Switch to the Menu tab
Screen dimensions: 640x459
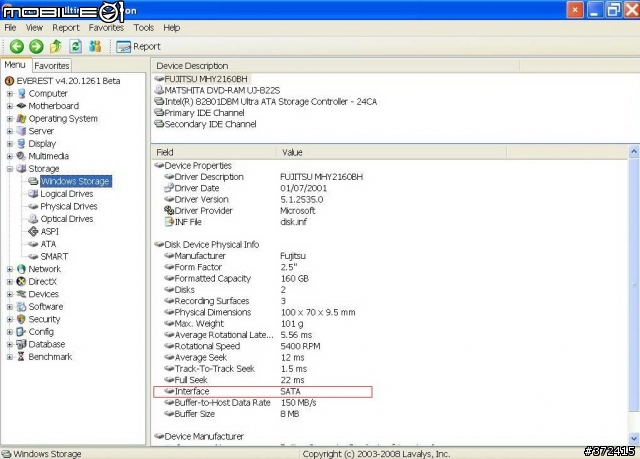tap(15, 64)
